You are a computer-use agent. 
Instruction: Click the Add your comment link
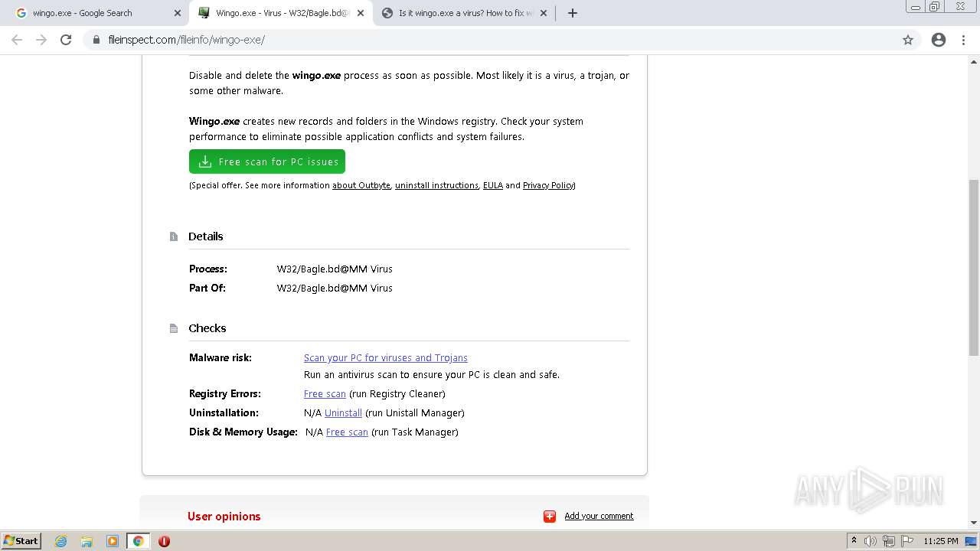point(599,516)
